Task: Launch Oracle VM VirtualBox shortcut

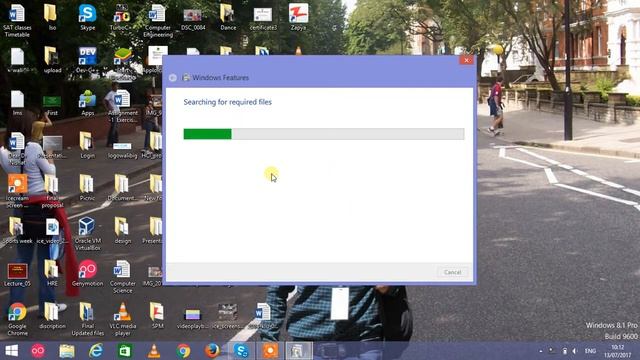Action: click(x=87, y=233)
